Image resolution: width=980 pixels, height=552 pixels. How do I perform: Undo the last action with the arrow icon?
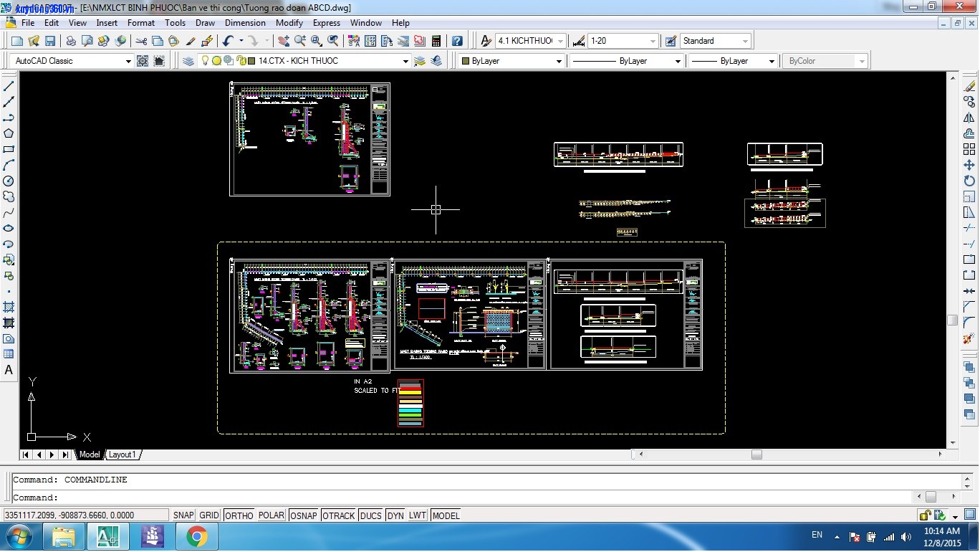coord(228,41)
